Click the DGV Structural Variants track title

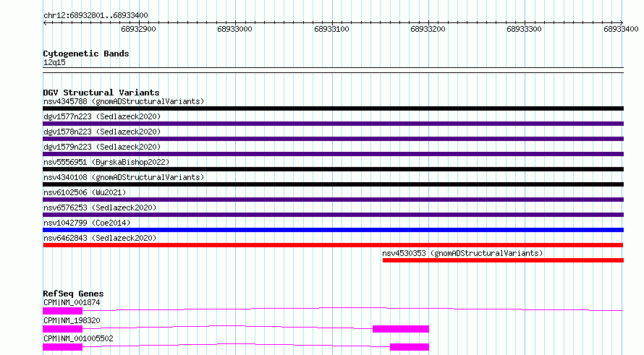coord(101,93)
